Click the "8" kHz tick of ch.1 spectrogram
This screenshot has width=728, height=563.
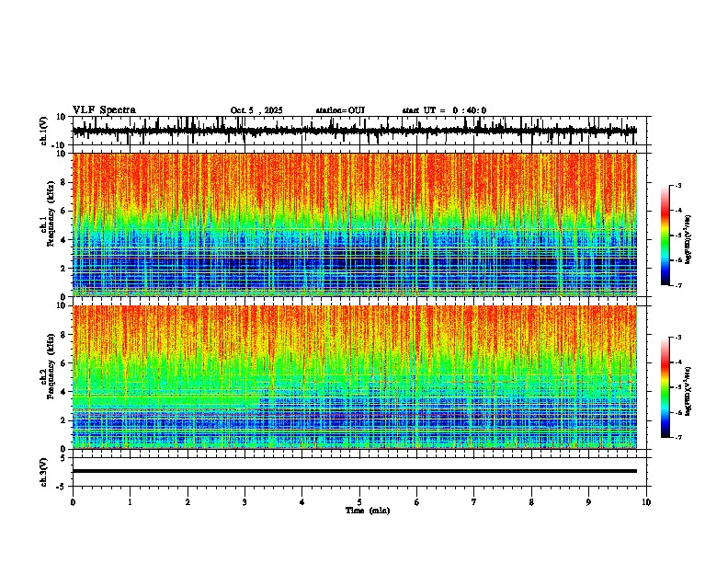(65, 182)
